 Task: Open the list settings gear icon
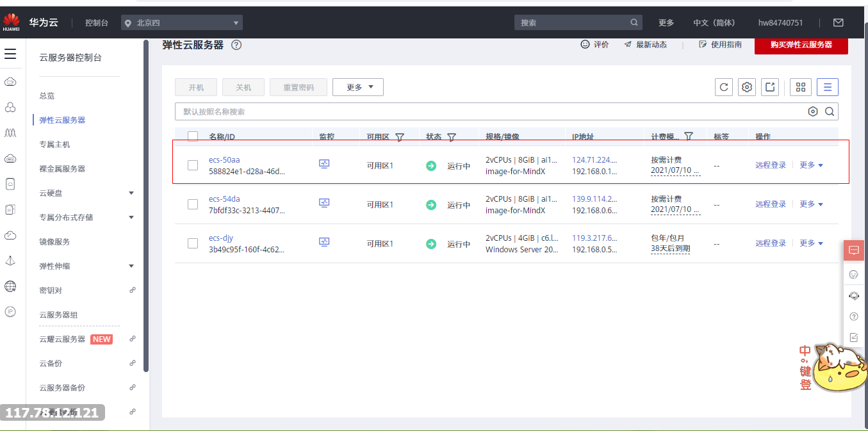click(x=747, y=87)
